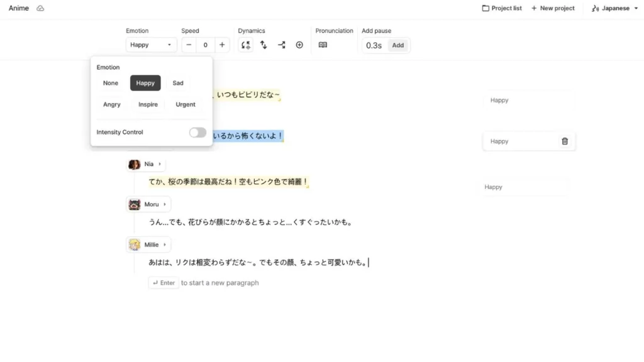Select the up-down arrows Dynamics icon

264,45
